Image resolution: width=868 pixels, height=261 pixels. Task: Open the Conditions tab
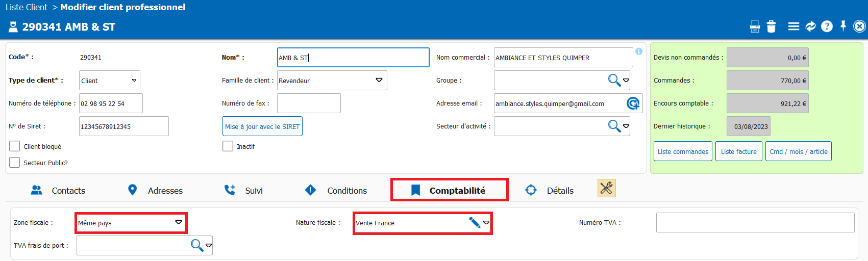336,191
